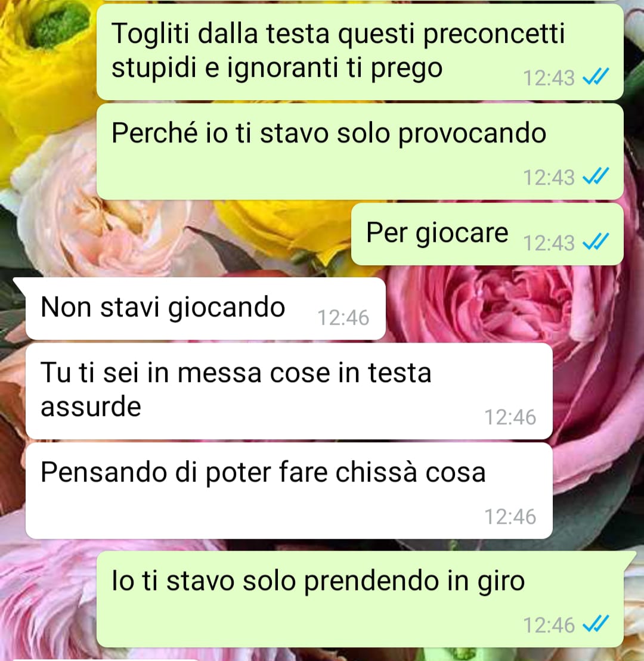Tap the 12:43 timestamp on 'Per giocare'
Screen dimensions: 644x661
549,243
